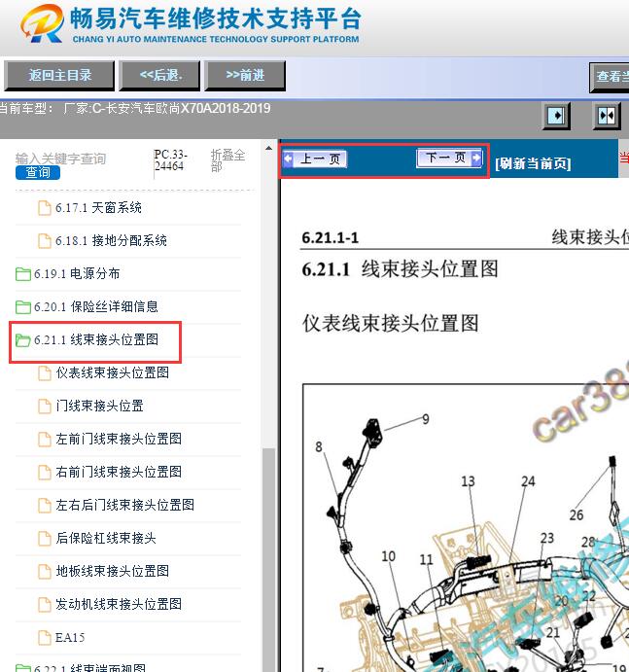
Task: Click the 当前车型 vehicle model text
Action: 135,108
